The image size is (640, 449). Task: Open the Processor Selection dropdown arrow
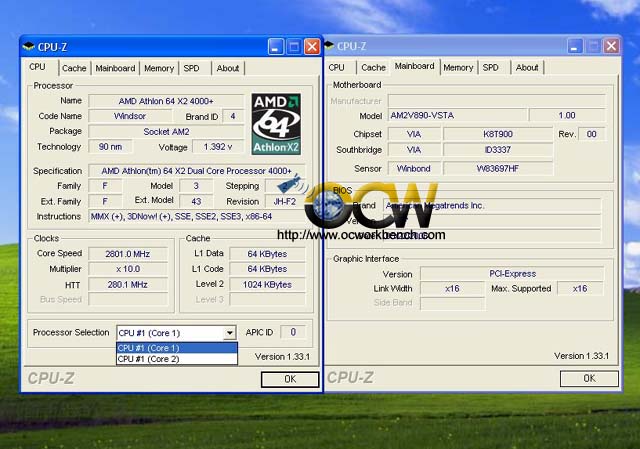(230, 333)
